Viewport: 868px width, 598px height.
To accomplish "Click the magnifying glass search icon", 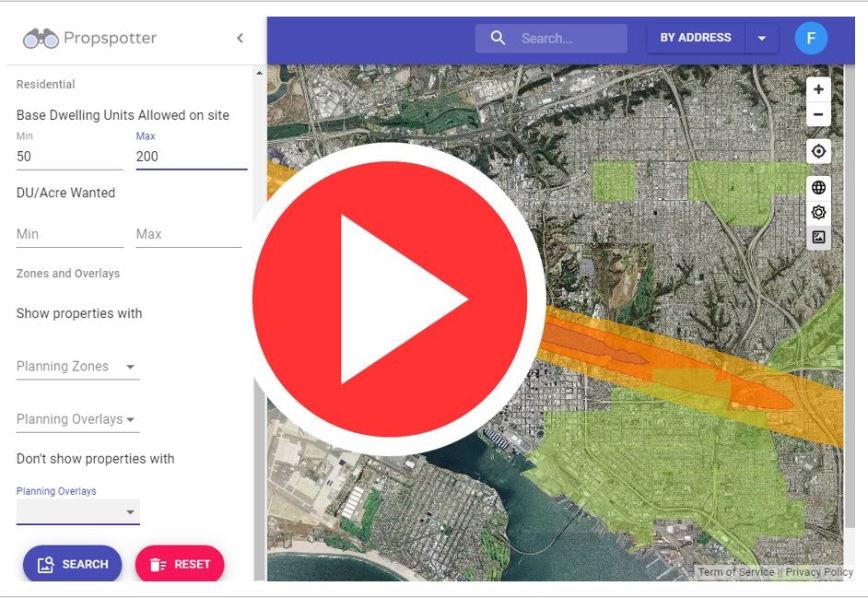I will [x=498, y=38].
